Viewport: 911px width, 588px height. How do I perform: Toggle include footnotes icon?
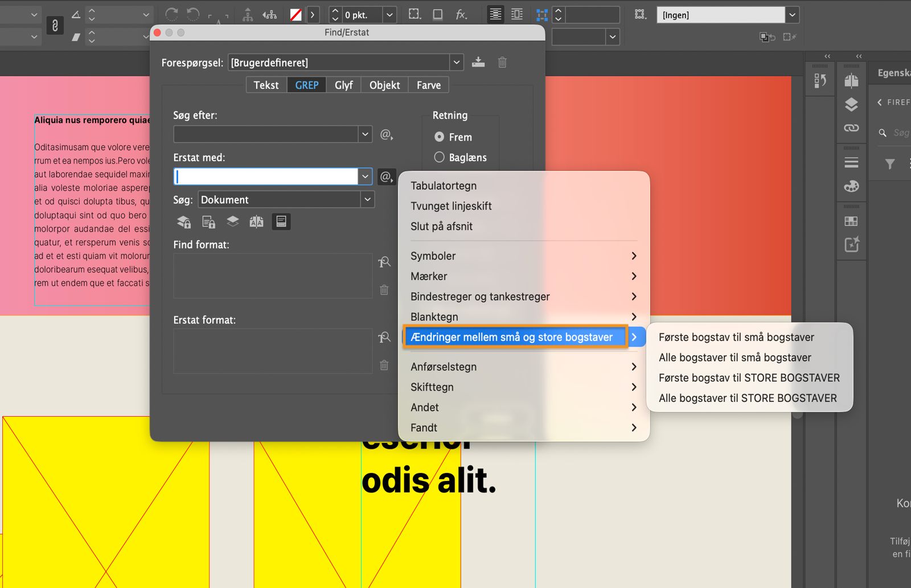pos(281,221)
